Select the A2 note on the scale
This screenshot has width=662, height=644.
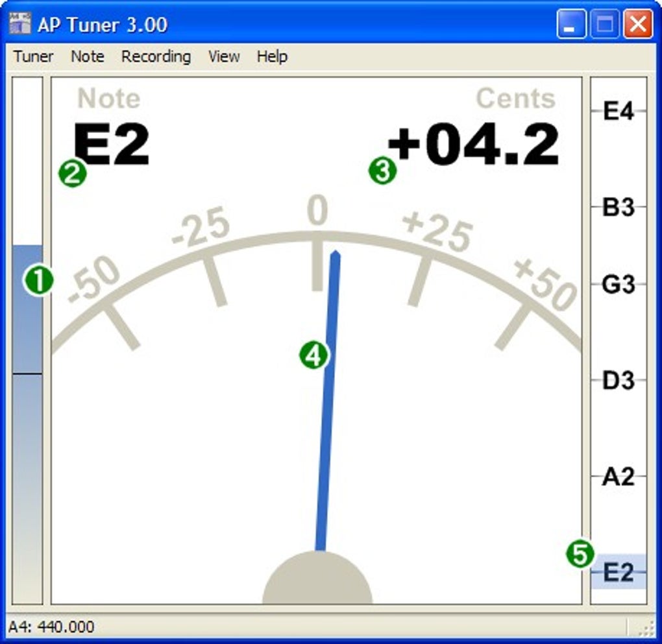[x=619, y=477]
